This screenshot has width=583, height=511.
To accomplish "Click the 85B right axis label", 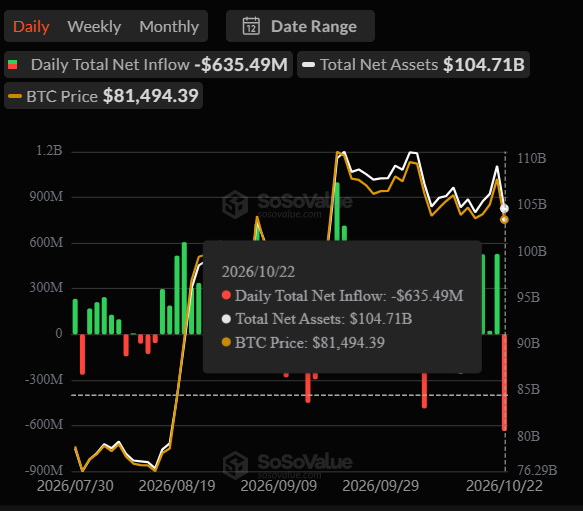I will pos(528,389).
